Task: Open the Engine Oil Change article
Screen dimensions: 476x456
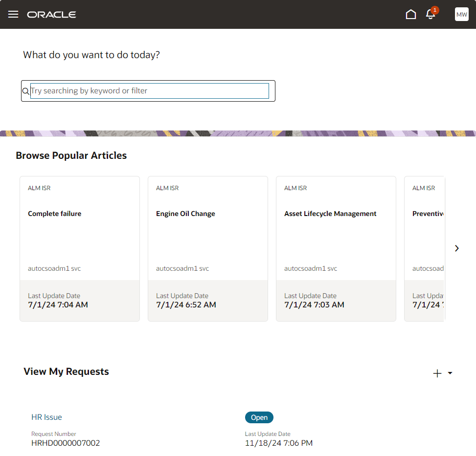Action: click(207, 249)
